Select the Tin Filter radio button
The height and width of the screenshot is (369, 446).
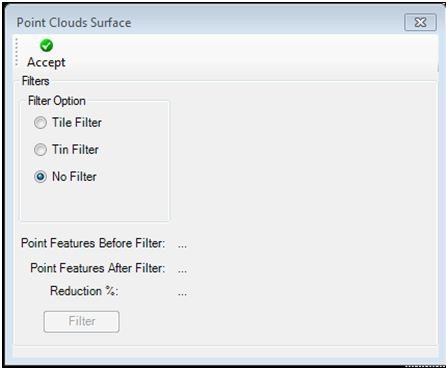point(40,150)
